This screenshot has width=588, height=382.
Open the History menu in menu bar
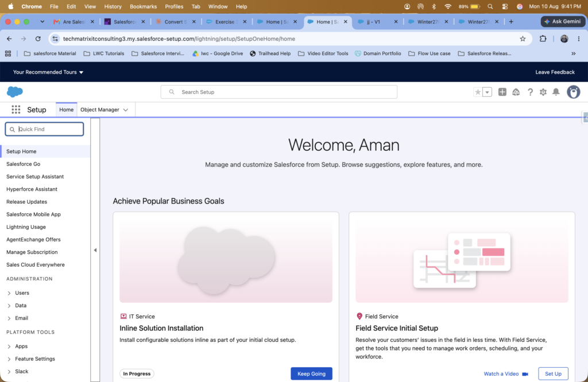pyautogui.click(x=113, y=6)
